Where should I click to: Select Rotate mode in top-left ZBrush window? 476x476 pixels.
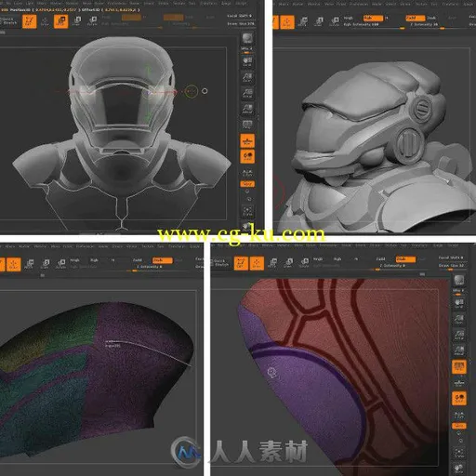tap(92, 21)
